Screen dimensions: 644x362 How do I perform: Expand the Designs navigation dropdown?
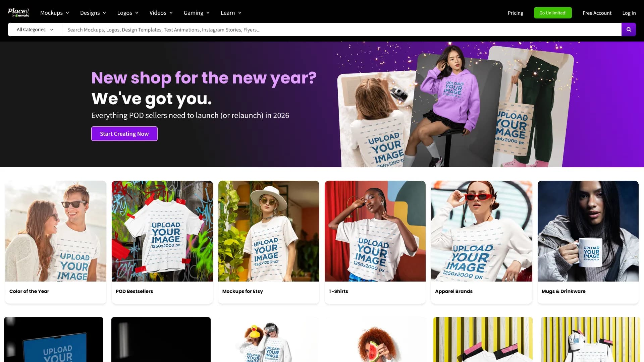point(93,13)
